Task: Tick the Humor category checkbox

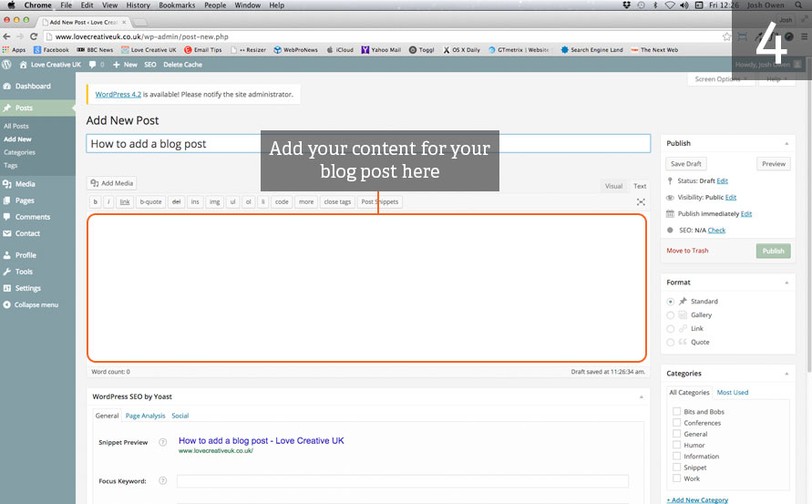Action: click(x=676, y=446)
